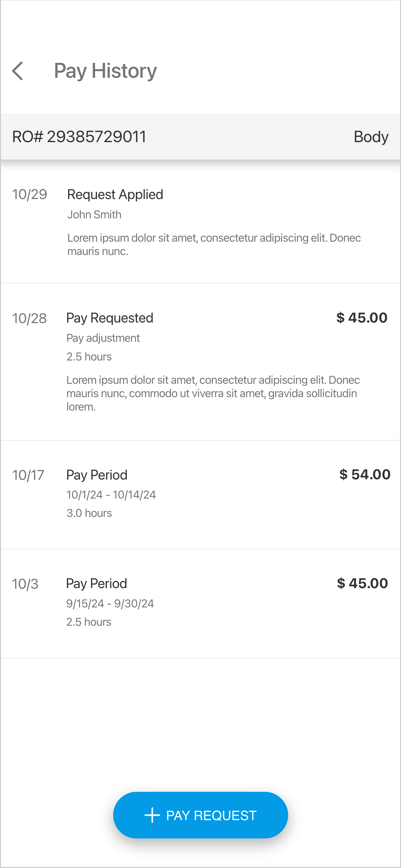Select the 10/3 date label
The height and width of the screenshot is (868, 401).
25,584
